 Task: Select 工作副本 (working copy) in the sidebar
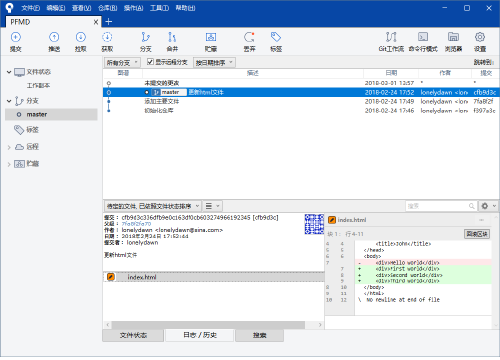[38, 86]
